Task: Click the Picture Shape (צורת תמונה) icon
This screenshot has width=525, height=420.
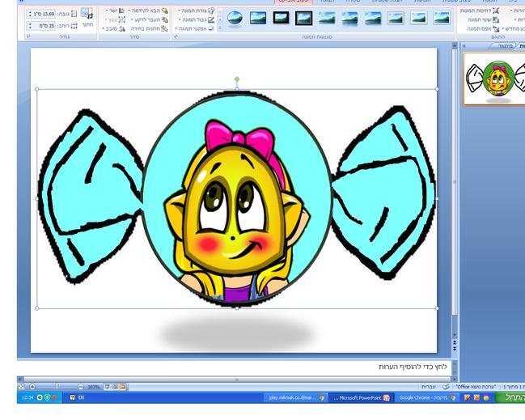Action: pos(211,11)
